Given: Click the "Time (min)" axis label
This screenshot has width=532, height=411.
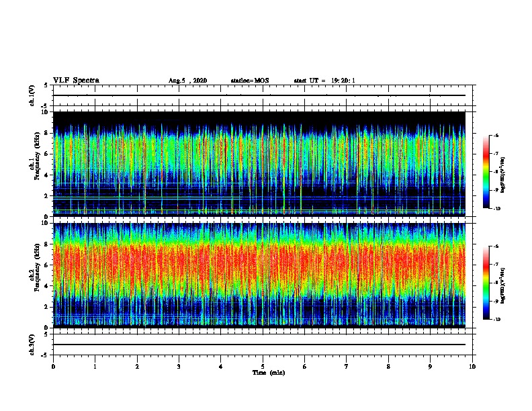Looking at the screenshot, I should [x=269, y=373].
